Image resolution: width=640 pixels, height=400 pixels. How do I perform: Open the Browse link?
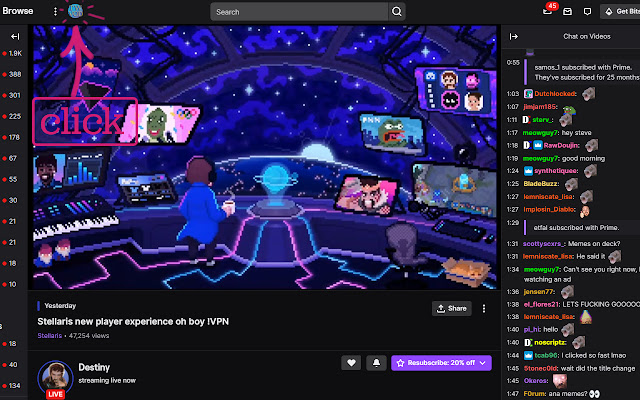[18, 11]
